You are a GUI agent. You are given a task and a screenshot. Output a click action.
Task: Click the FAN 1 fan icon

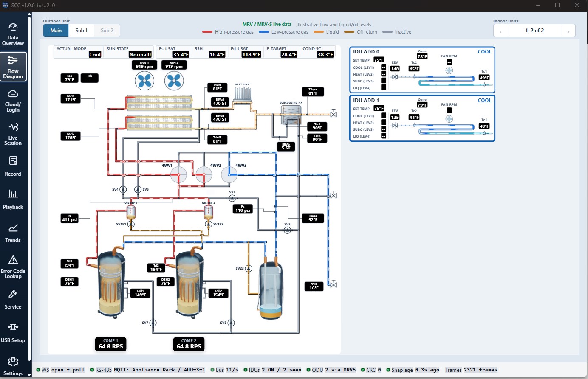click(x=144, y=80)
